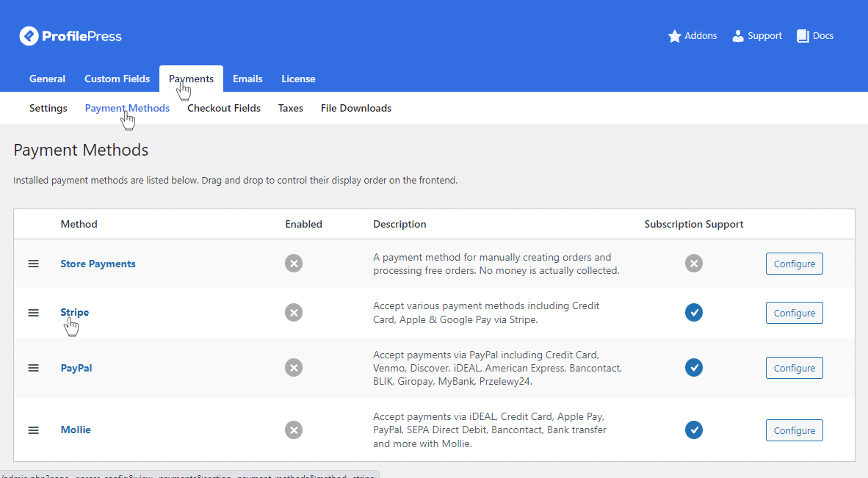
Task: Select the Payment Methods sub-tab
Action: [x=127, y=109]
